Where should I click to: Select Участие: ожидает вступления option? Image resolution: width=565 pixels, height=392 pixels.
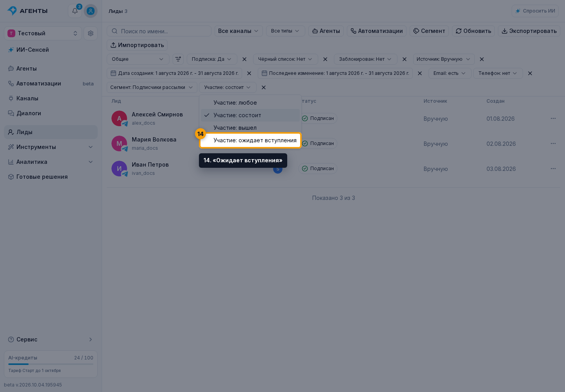click(x=250, y=140)
